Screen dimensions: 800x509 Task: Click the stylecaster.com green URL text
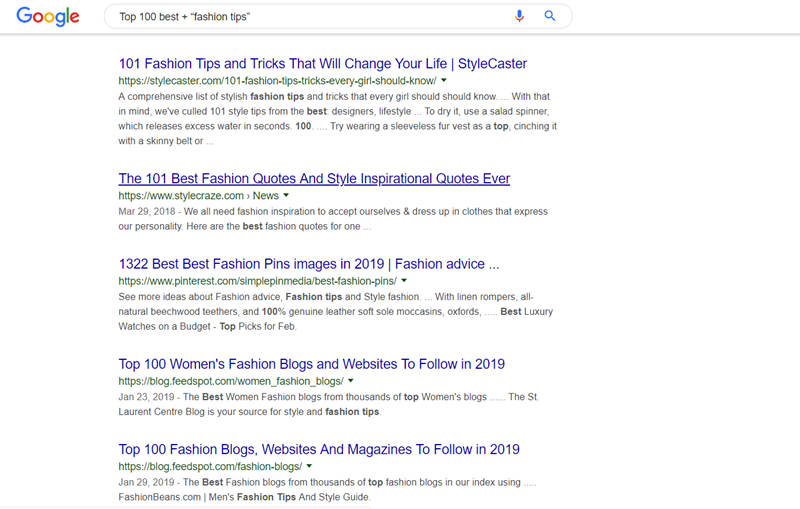point(277,81)
